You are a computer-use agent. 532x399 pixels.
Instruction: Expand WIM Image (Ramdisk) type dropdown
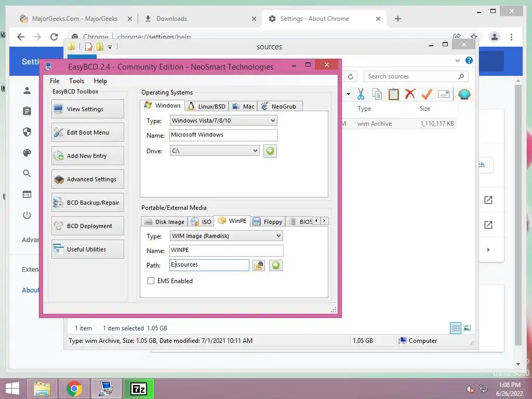(x=227, y=236)
